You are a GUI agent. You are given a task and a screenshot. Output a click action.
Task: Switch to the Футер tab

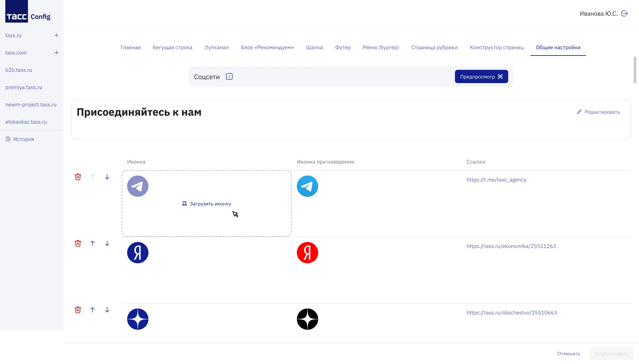pos(343,48)
